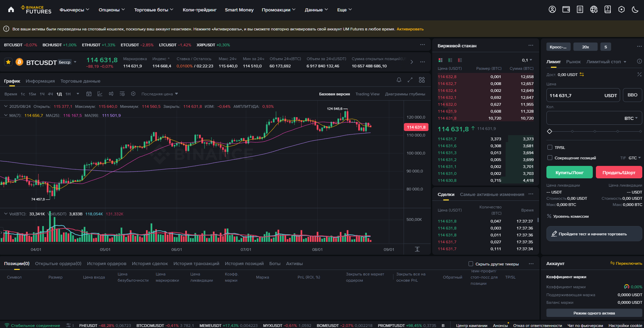Click the BBO button
Screen dimensions: 644x328
(632, 95)
